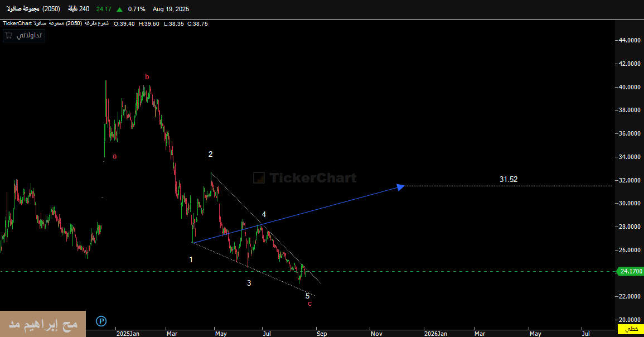Click 22.0000 on the price axis
The image size is (644, 337).
630,296
